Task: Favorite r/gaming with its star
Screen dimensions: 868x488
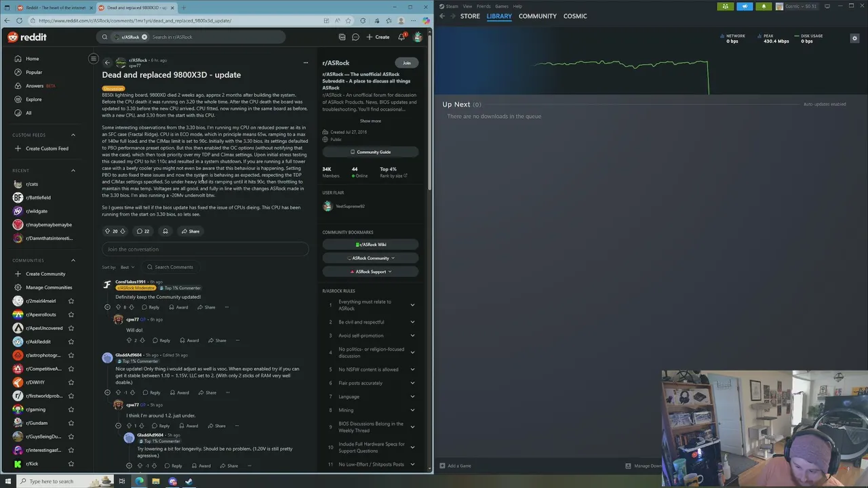Action: coord(71,409)
